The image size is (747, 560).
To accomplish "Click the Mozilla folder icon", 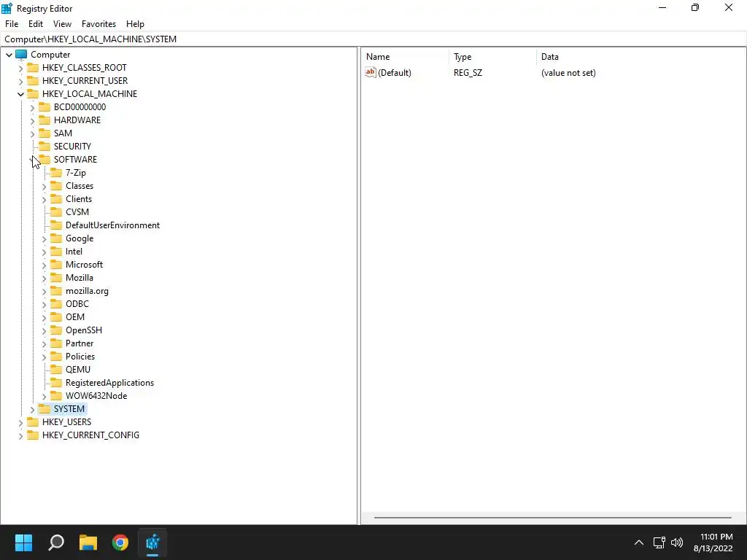I will [x=56, y=278].
